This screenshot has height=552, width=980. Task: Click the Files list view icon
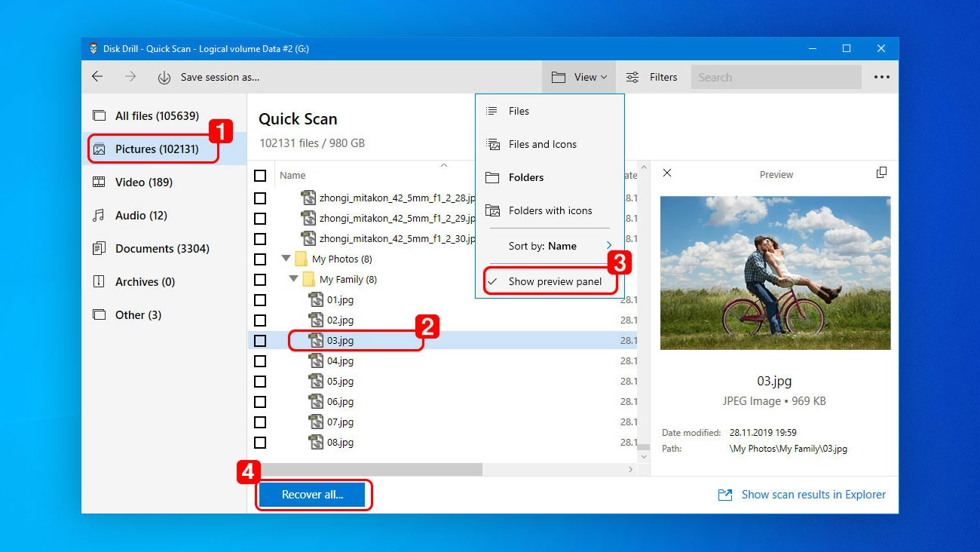pyautogui.click(x=492, y=111)
